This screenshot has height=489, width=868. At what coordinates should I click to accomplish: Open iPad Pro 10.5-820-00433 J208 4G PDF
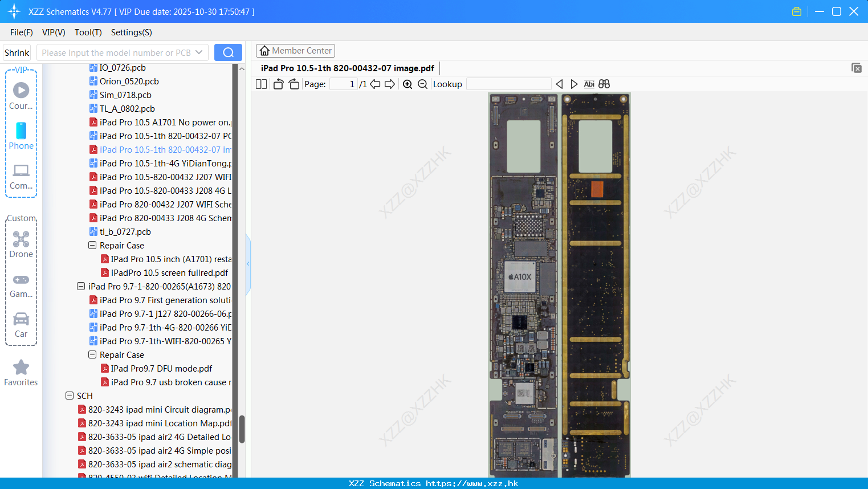click(160, 190)
